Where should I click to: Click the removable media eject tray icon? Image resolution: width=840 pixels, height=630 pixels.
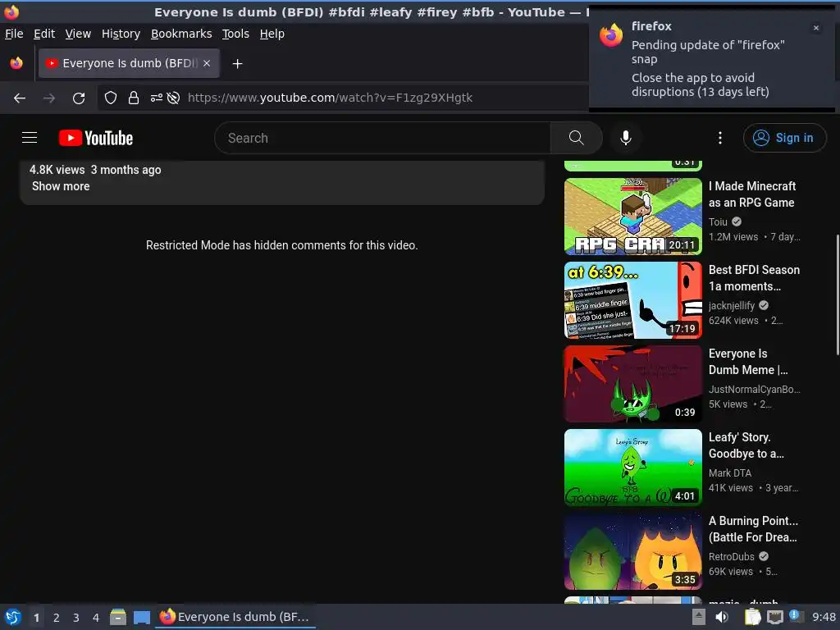pos(699,617)
